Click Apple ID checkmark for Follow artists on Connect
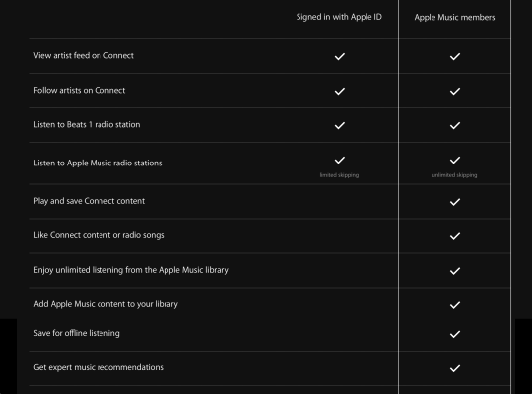 point(340,91)
